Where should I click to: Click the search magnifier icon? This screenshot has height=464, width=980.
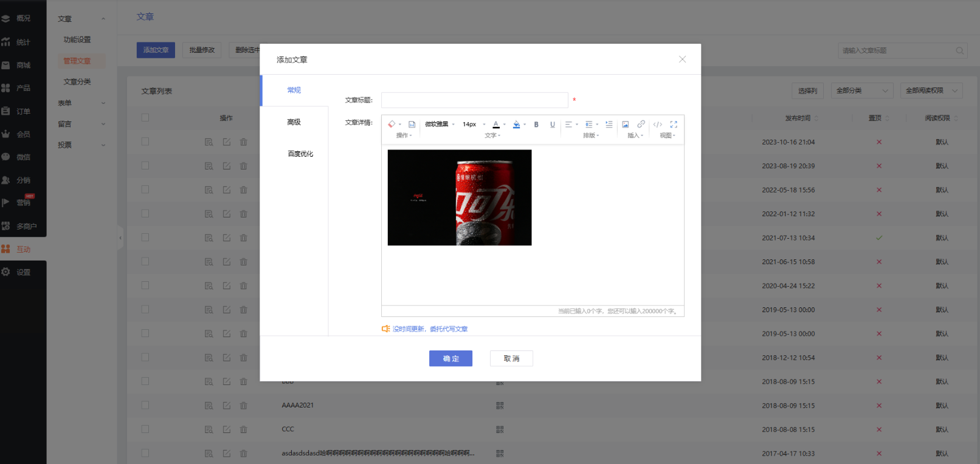click(x=959, y=50)
